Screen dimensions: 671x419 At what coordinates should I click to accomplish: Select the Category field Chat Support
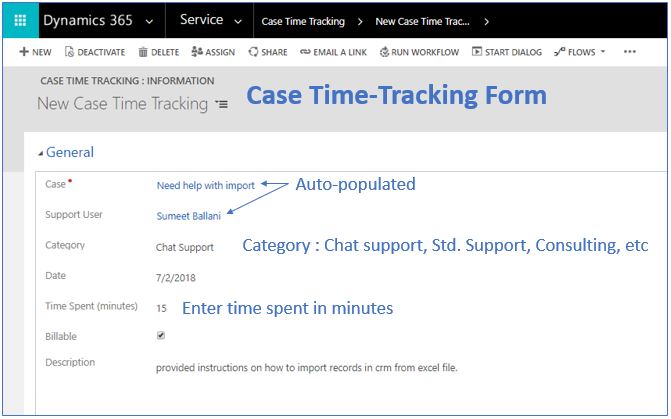(x=184, y=247)
